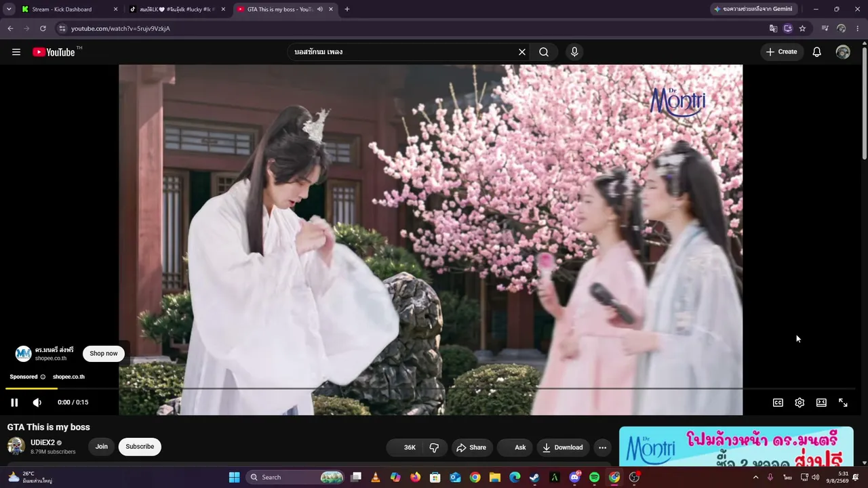The image size is (868, 488).
Task: Pause the video ad
Action: (x=14, y=403)
